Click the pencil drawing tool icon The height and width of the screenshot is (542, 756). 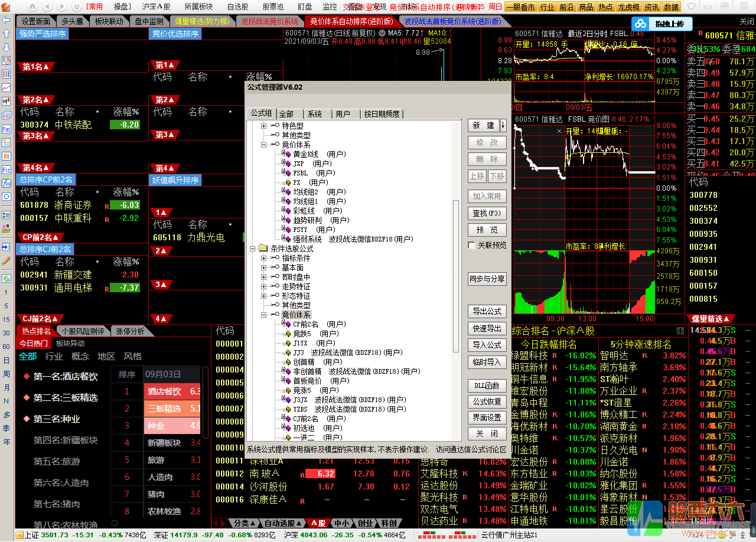coord(6,260)
